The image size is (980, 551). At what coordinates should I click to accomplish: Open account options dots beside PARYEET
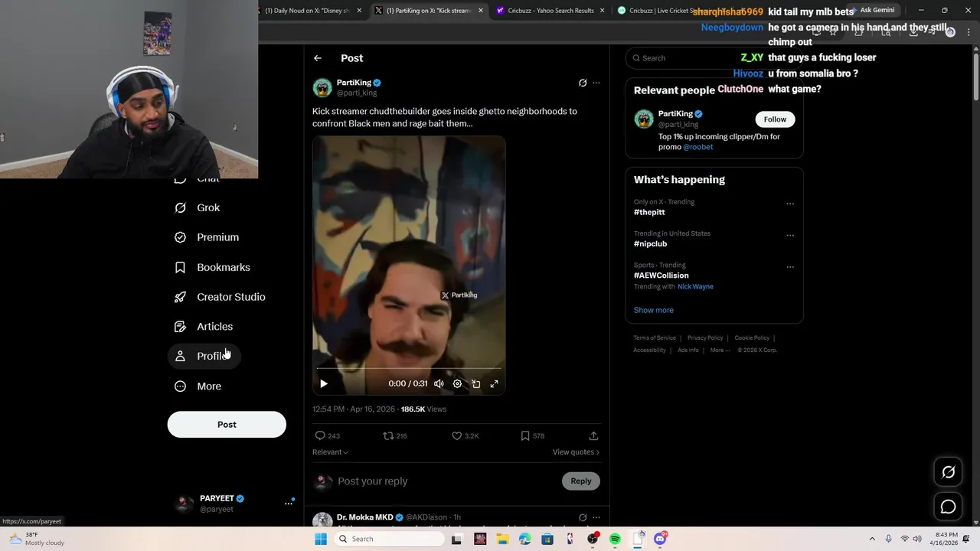click(x=289, y=503)
